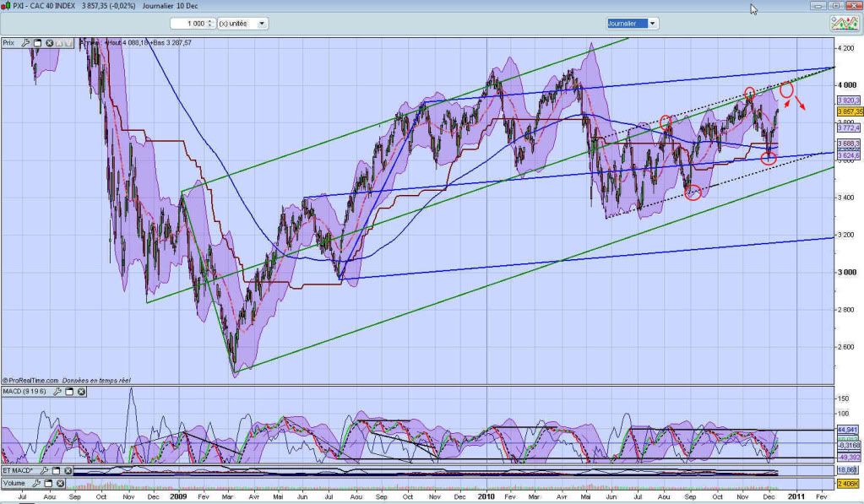Image resolution: width=864 pixels, height=504 pixels.
Task: Open the Journalier timeframe dropdown
Action: coord(652,24)
